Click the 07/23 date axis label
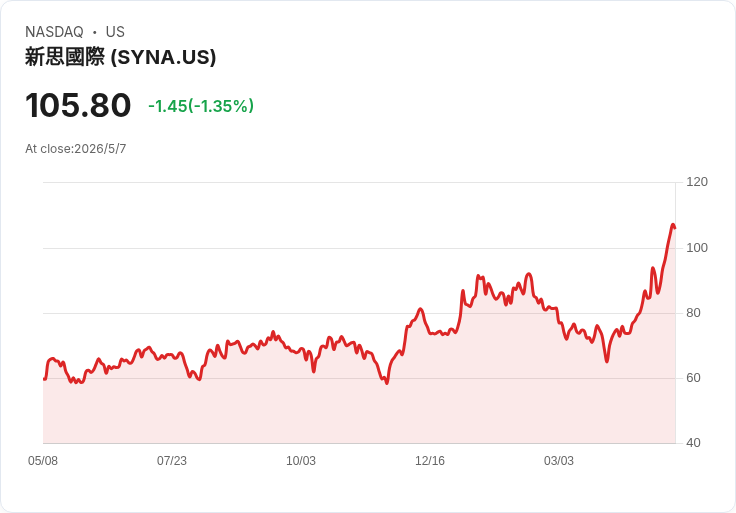Viewport: 736px width, 513px height. pos(172,461)
